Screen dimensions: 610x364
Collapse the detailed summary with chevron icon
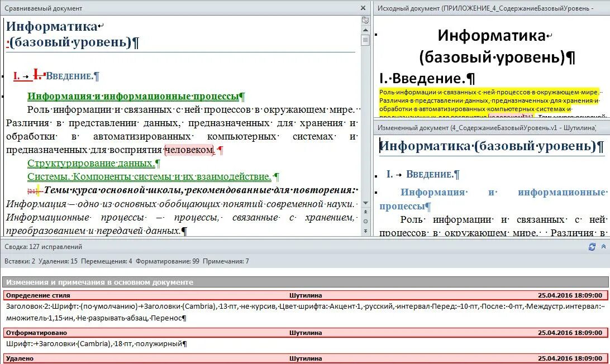[603, 247]
